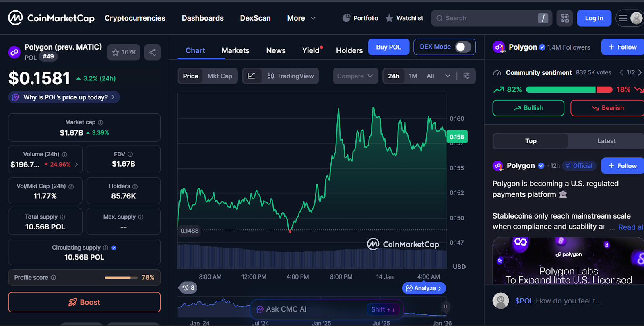
Task: Open the QR code scanner icon
Action: 565,18
